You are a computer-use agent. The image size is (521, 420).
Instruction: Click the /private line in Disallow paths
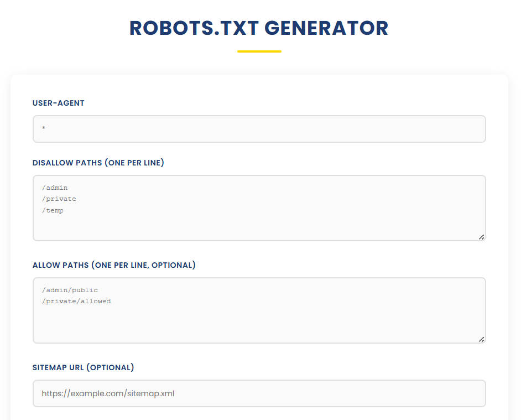pyautogui.click(x=59, y=199)
